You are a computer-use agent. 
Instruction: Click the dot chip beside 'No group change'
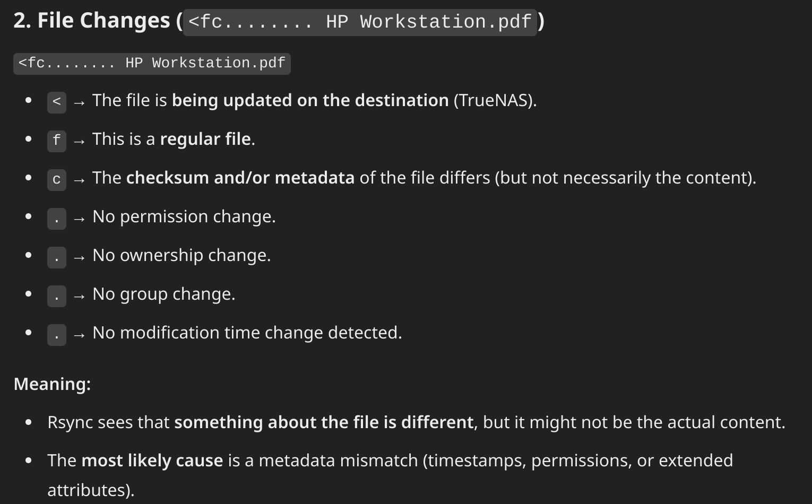click(x=57, y=296)
